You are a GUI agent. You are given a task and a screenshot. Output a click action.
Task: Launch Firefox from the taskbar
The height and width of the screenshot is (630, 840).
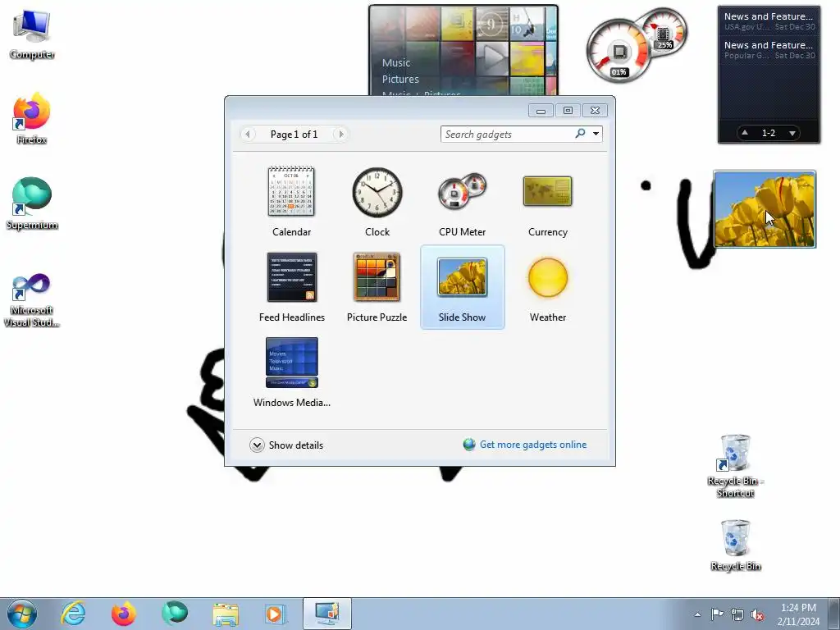[124, 614]
